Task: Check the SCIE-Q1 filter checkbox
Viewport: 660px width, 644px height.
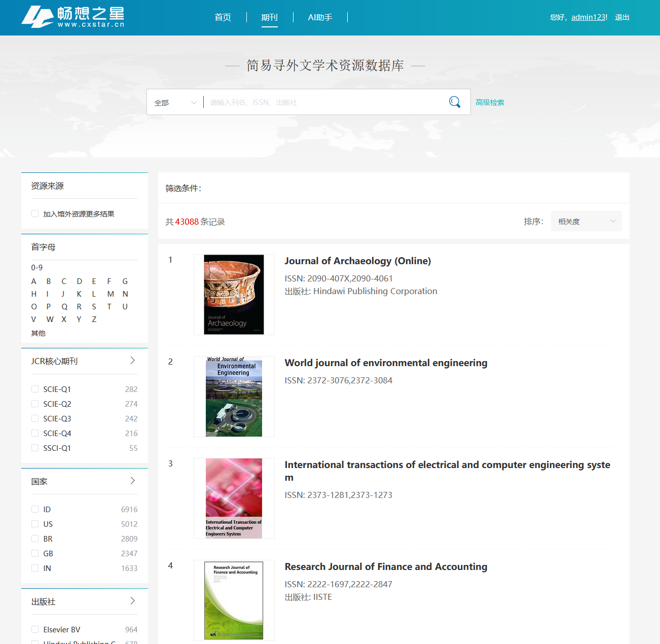Action: tap(35, 389)
